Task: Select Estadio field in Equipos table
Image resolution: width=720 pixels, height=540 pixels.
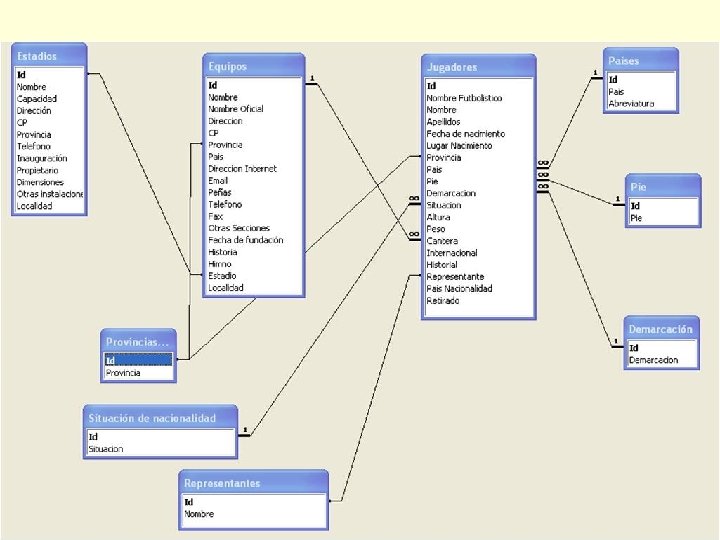Action: tap(222, 276)
